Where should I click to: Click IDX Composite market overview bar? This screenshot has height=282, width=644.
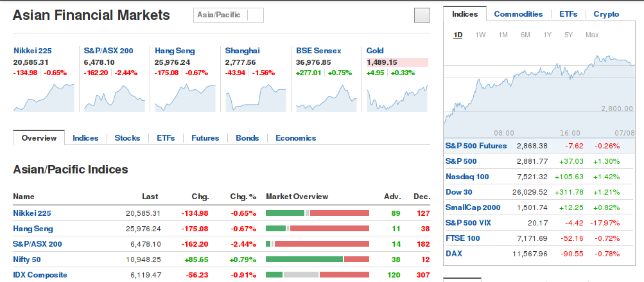317,274
